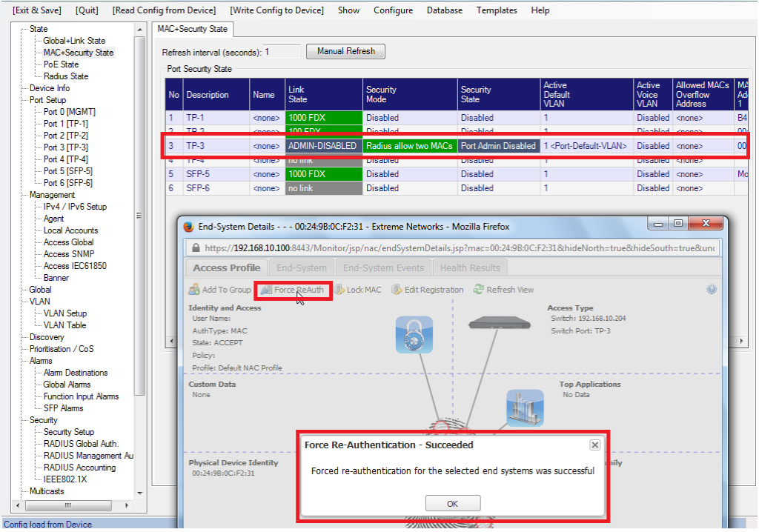Click the padlock authentication graphic
759x532 pixels.
414,334
